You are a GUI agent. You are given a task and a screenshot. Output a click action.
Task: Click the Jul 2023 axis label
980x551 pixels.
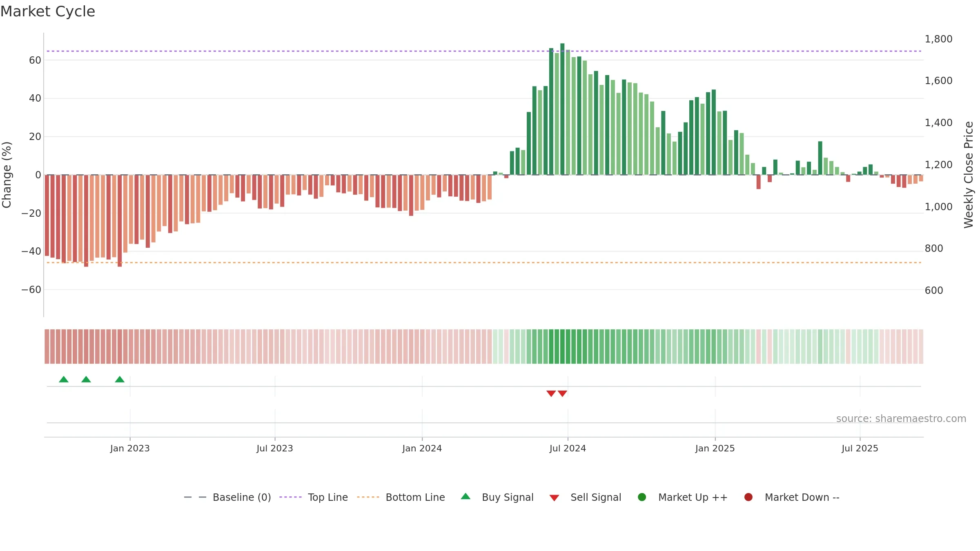pos(275,449)
